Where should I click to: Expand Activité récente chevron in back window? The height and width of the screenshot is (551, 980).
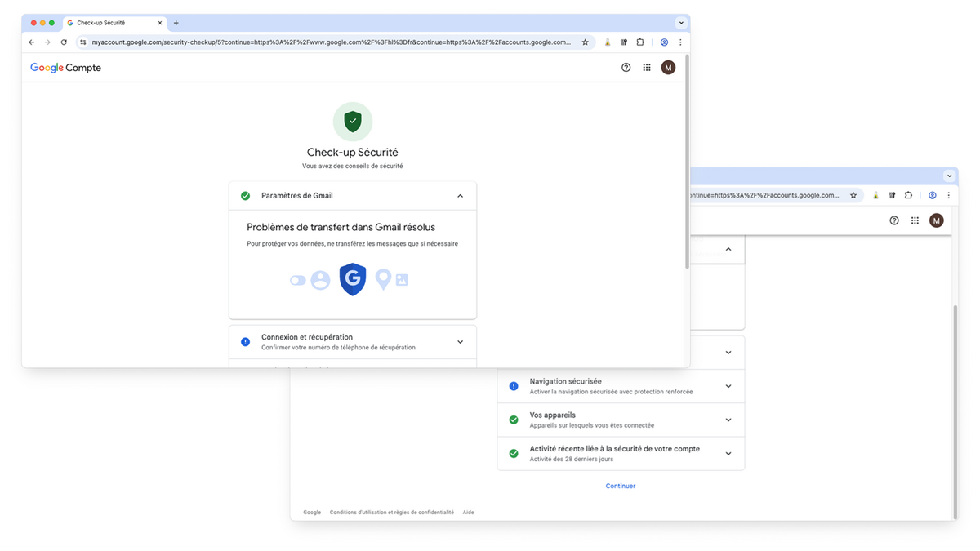[x=728, y=453]
